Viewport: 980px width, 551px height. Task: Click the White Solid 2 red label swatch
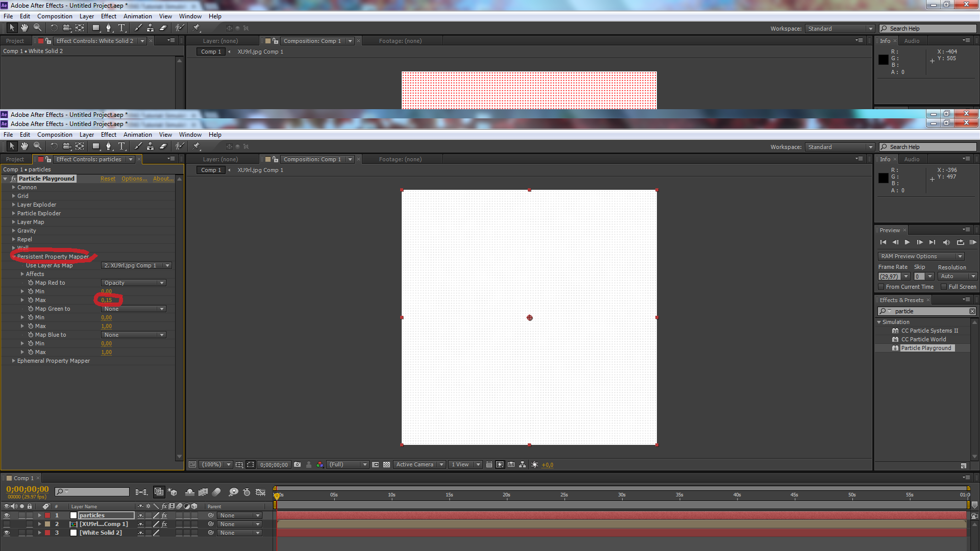(47, 533)
